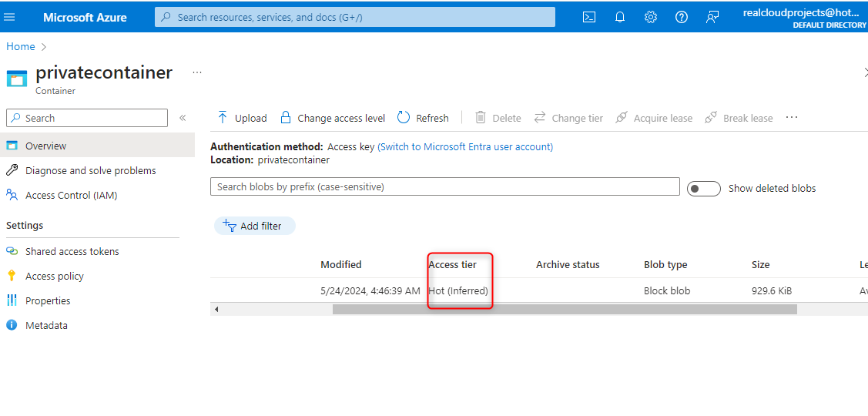The height and width of the screenshot is (416, 868).
Task: Click the Change tier toolbar button
Action: pyautogui.click(x=568, y=118)
